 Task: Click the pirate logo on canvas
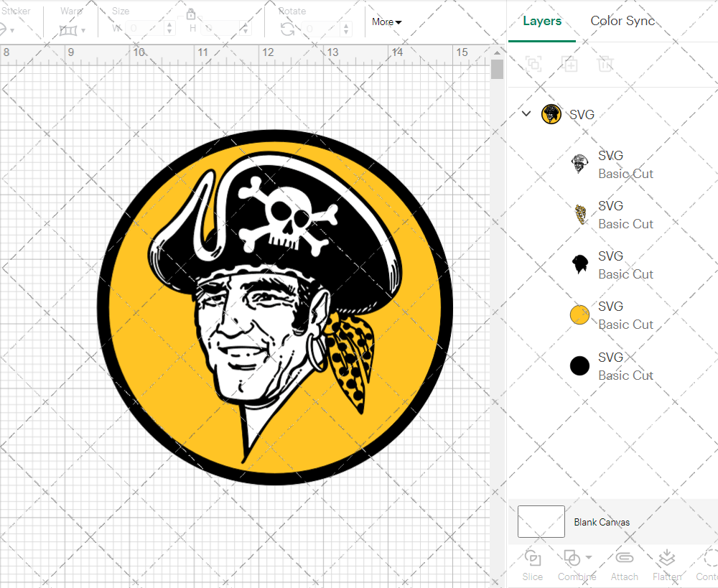275,307
